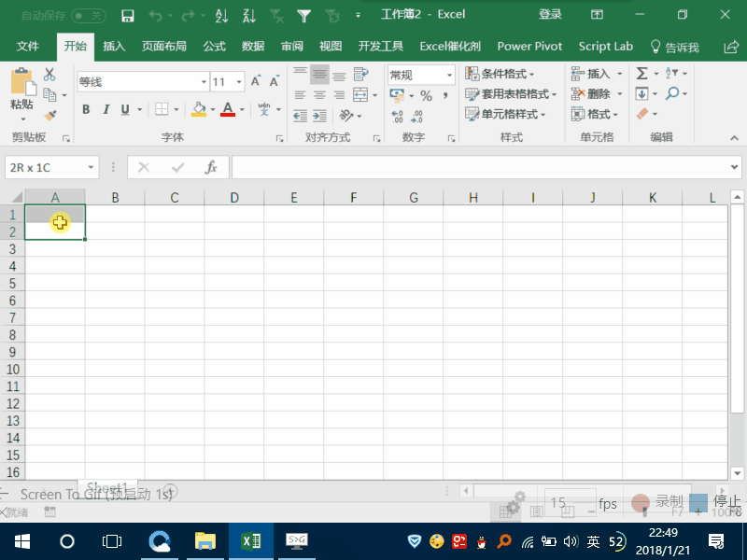Expand the formula bar
The width and height of the screenshot is (747, 560).
[x=734, y=167]
